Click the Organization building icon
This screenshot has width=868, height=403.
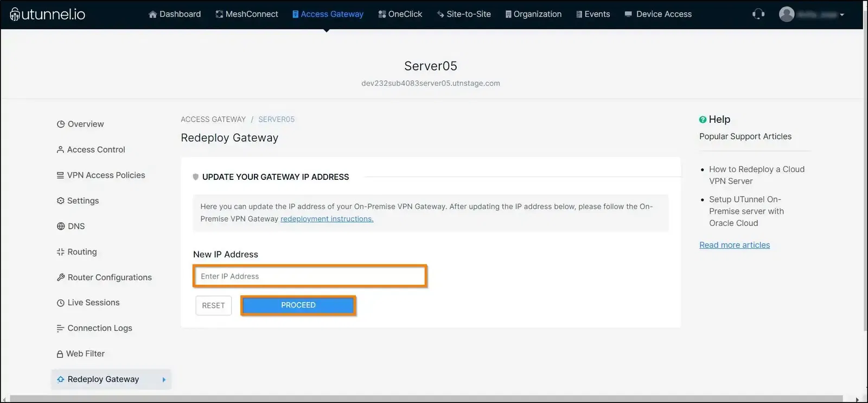pos(508,14)
